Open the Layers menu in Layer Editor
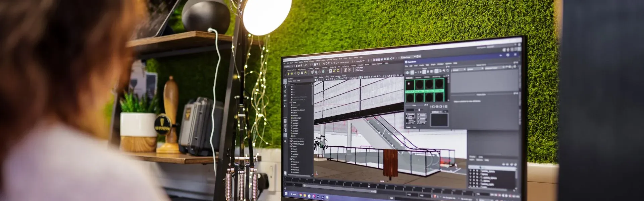Screen dimensions: 644x201 pos(472,159)
